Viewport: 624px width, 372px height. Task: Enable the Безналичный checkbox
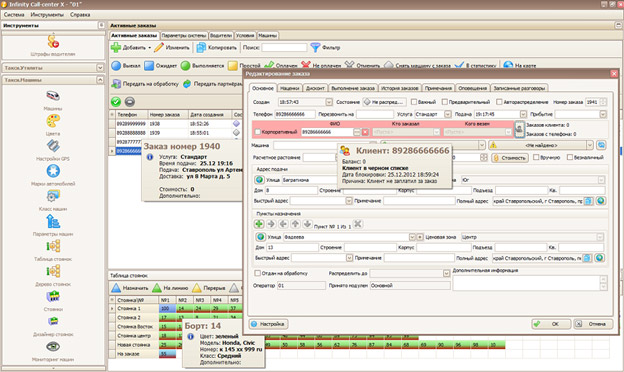570,157
